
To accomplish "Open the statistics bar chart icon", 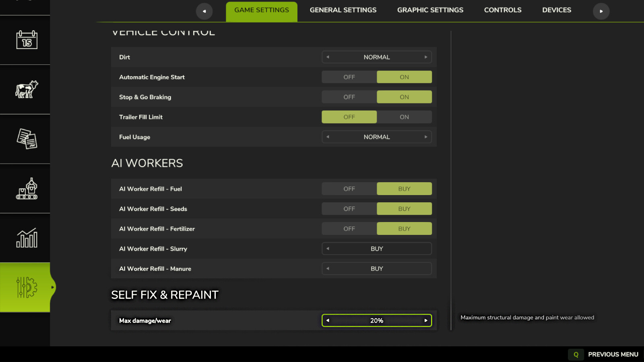I will click(27, 238).
